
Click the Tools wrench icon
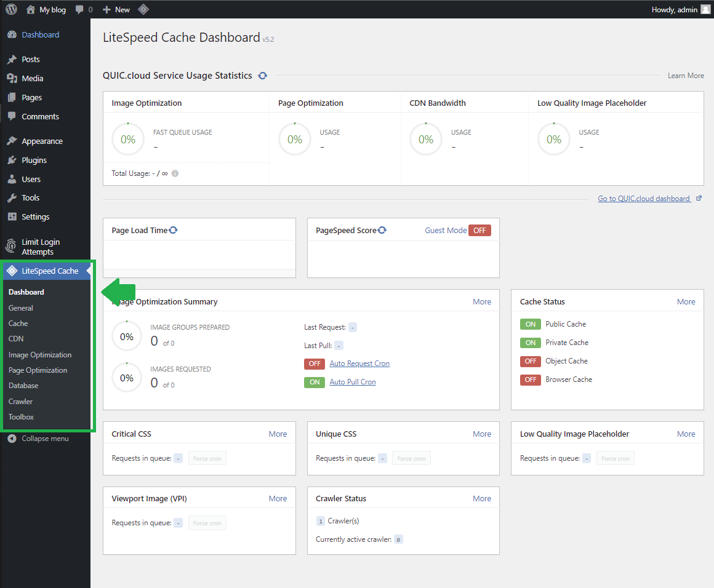(12, 198)
